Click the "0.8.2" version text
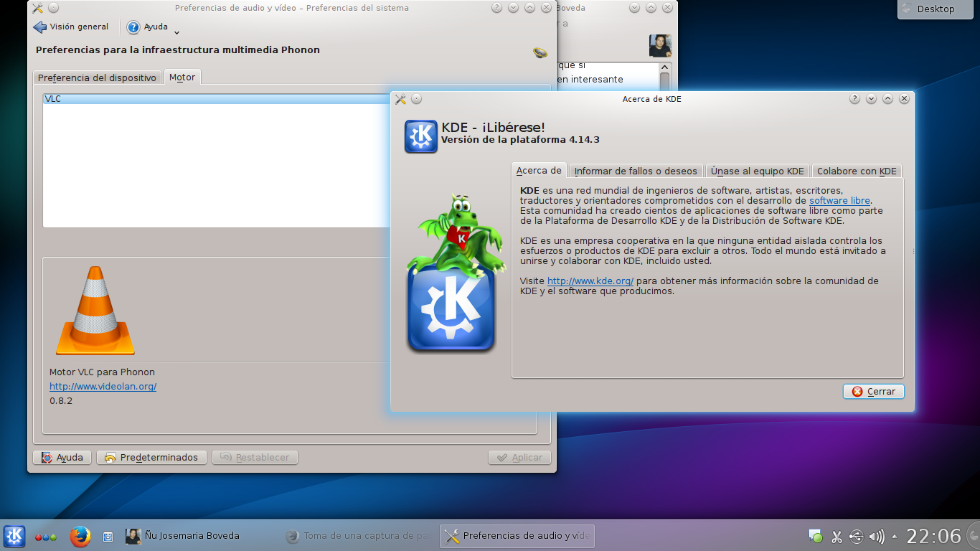This screenshot has height=551, width=980. [x=61, y=401]
